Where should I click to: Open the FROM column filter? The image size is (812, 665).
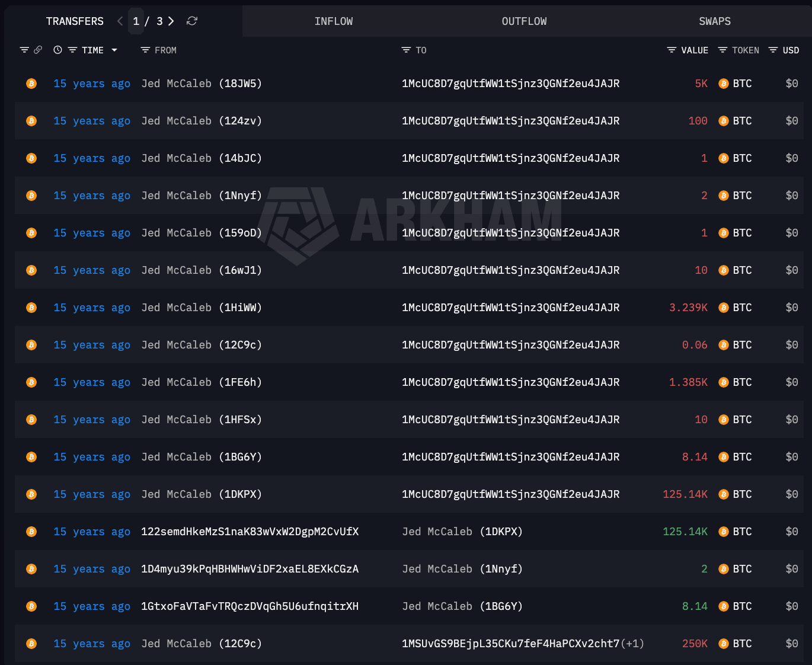pos(145,50)
